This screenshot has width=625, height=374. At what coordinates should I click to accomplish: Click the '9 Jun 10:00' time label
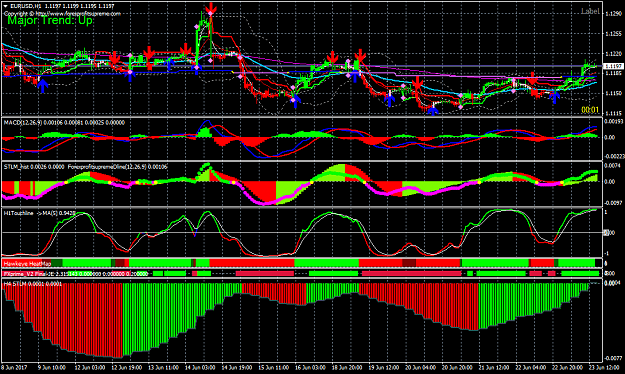(x=52, y=367)
